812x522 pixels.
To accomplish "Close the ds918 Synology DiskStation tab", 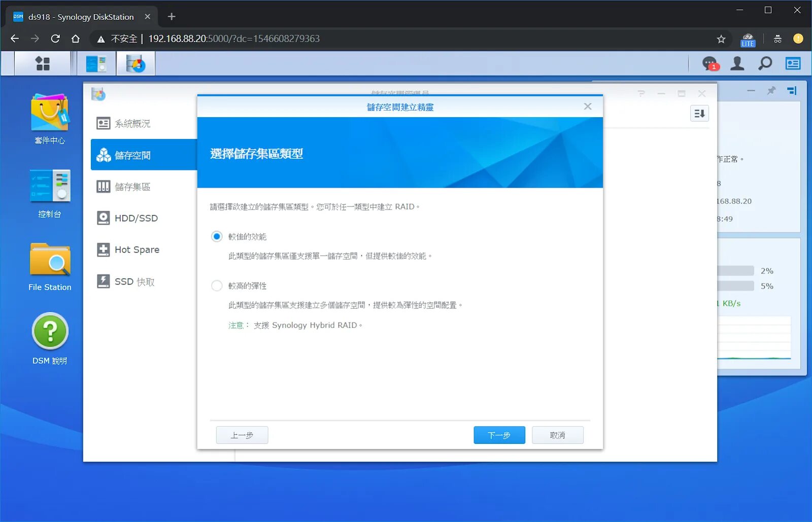I will coord(148,17).
